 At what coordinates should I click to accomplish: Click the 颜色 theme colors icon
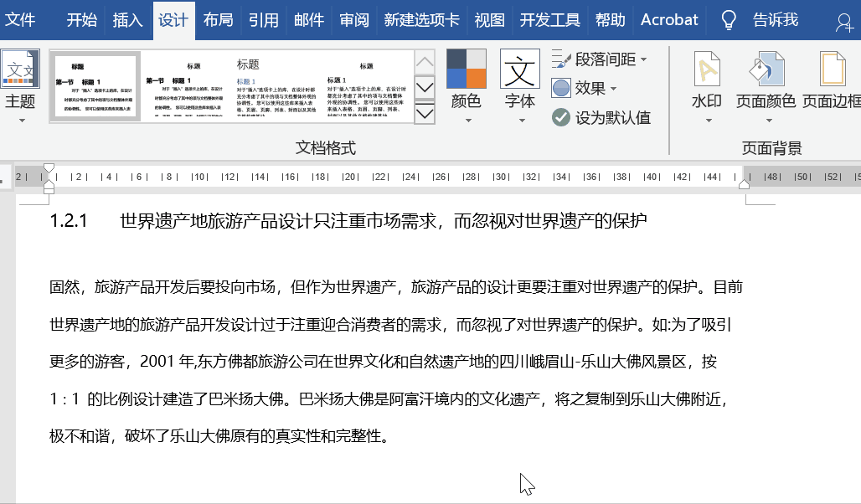pyautogui.click(x=466, y=69)
